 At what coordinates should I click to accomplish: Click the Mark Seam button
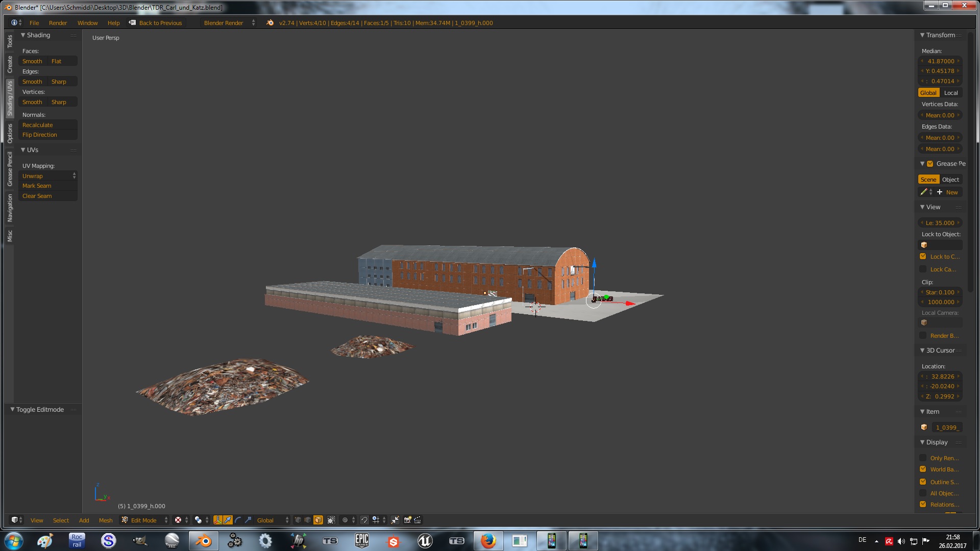(47, 186)
